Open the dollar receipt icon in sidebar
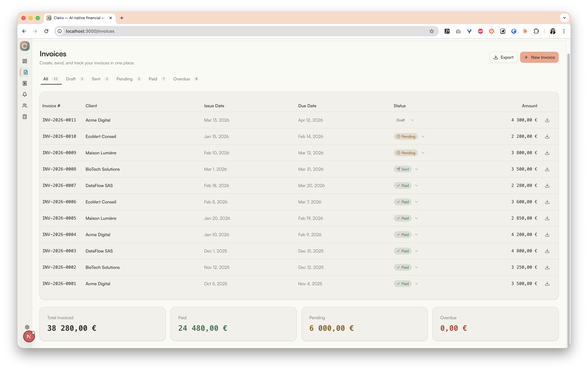The height and width of the screenshot is (371, 588). pos(25,83)
